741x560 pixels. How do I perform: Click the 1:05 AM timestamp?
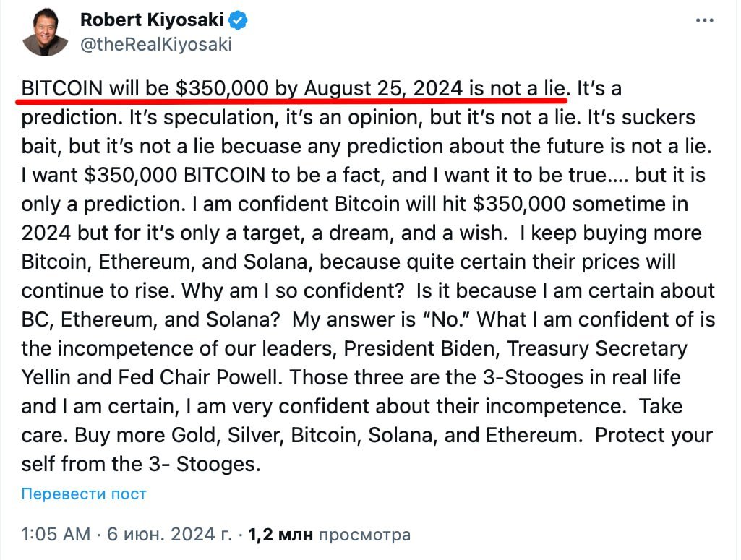pos(56,535)
